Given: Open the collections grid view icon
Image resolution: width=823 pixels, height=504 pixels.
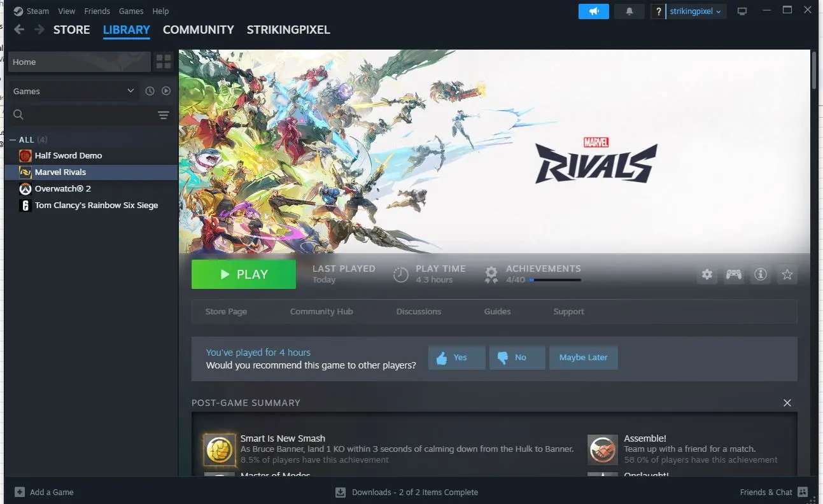Looking at the screenshot, I should (x=164, y=62).
